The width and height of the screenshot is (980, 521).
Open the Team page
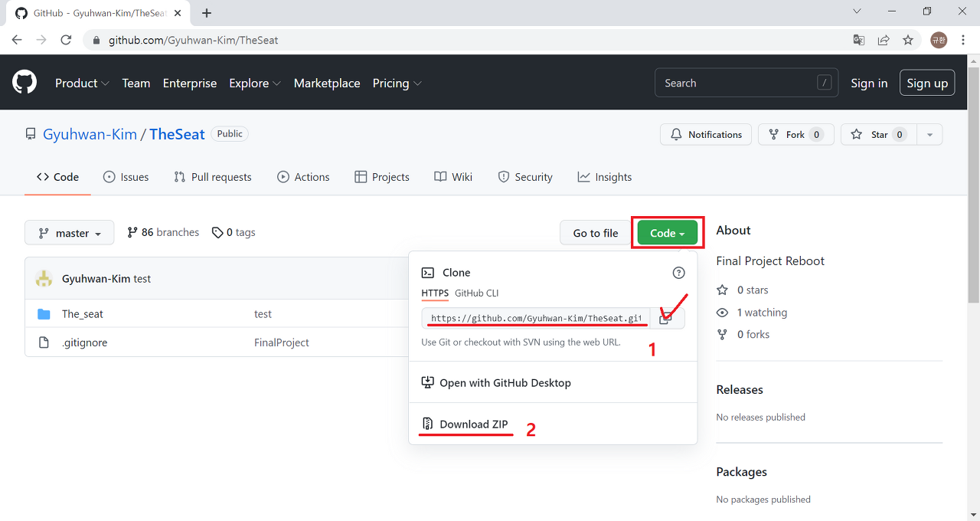click(x=136, y=83)
